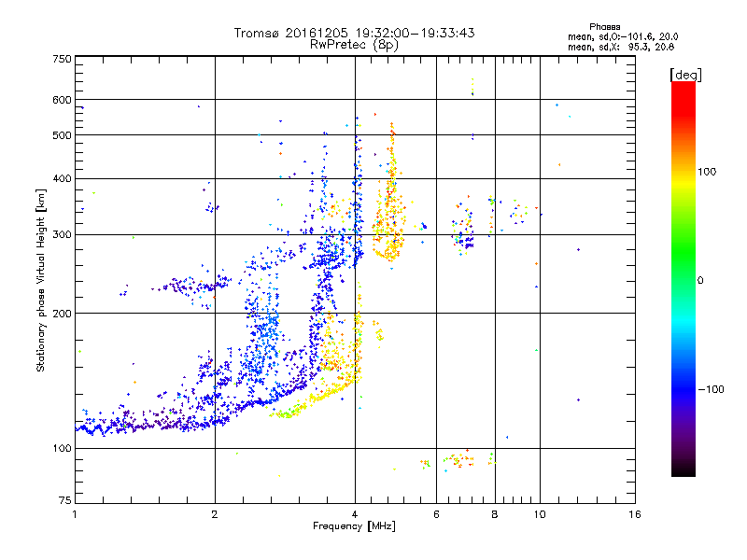Click the '10' x-axis tick label
Viewport: 747px width, 560px height.
coord(540,514)
